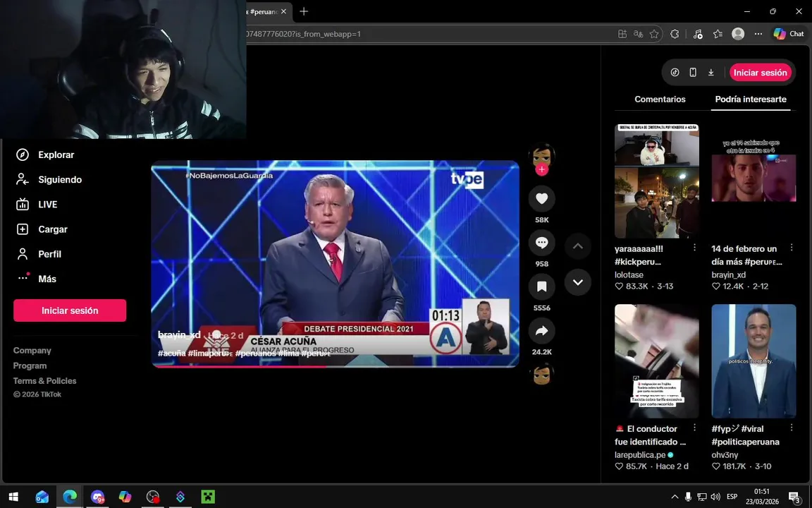
Task: Open options for El conductor video
Action: click(694, 428)
